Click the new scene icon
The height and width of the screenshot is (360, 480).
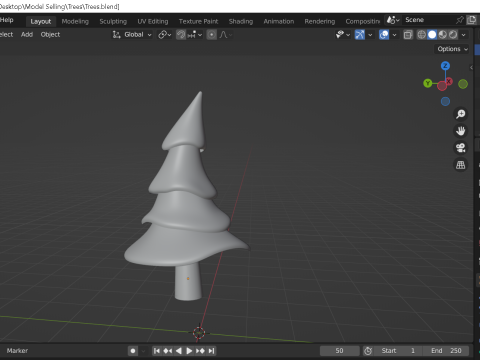click(472, 20)
